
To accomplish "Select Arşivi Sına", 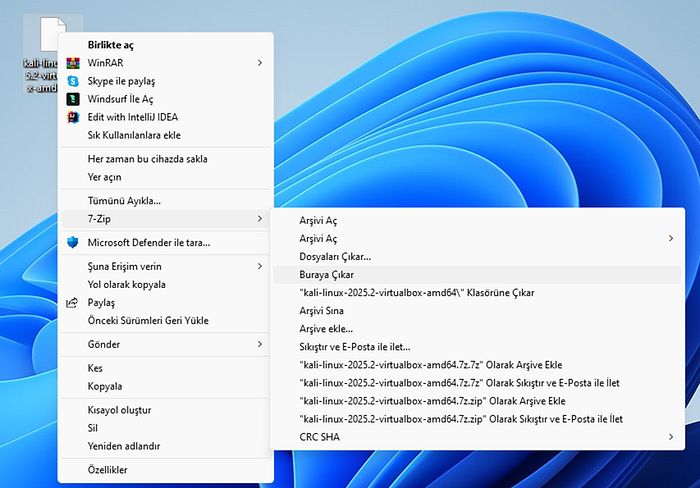I will (477, 311).
